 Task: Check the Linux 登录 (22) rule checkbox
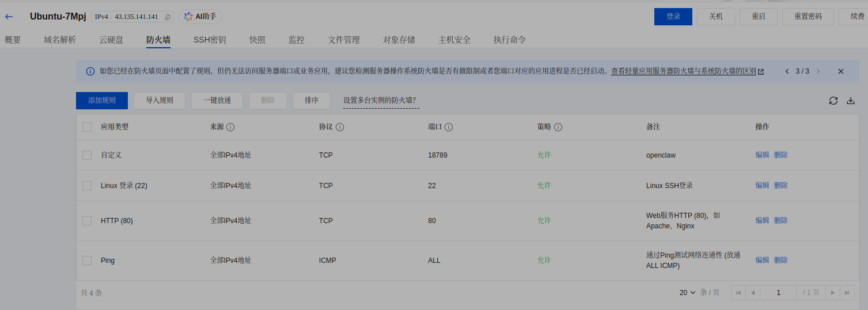pyautogui.click(x=87, y=186)
